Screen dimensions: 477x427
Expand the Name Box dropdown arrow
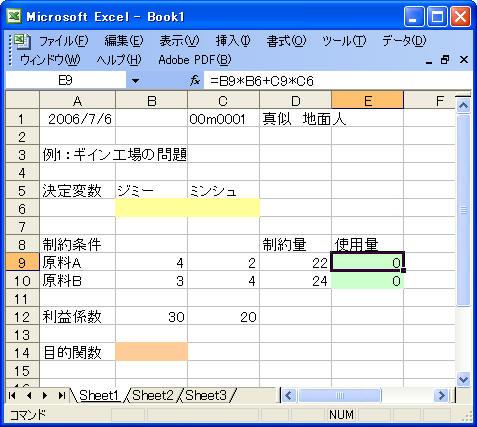pyautogui.click(x=135, y=81)
